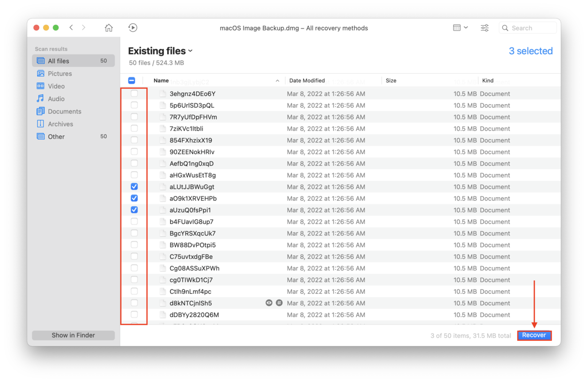The height and width of the screenshot is (382, 588).
Task: Show Pictures category
Action: click(73, 74)
